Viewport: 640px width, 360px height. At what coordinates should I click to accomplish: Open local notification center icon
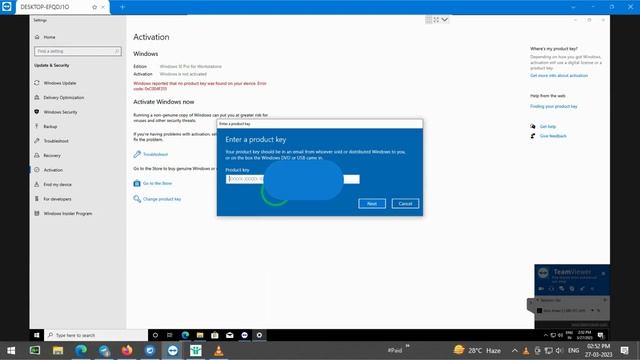[x=624, y=351]
